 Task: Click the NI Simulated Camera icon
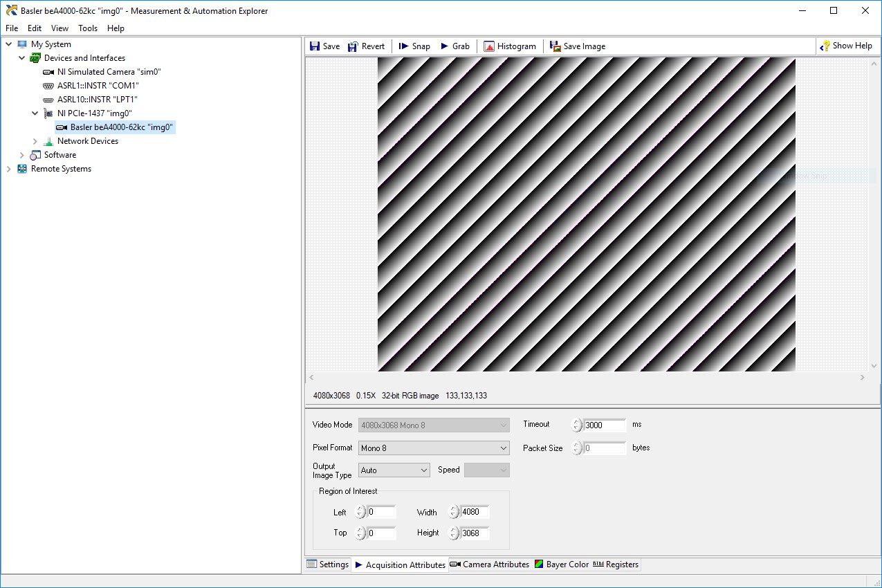click(x=48, y=72)
